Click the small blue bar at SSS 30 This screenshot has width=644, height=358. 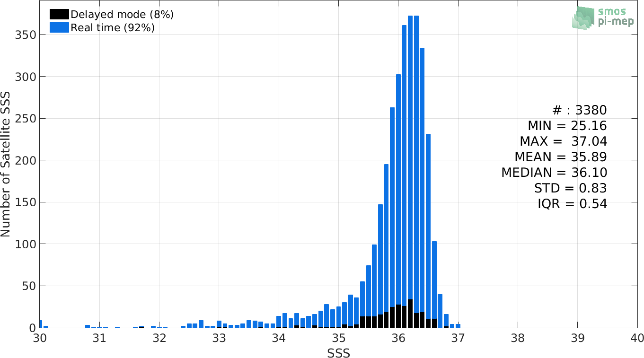click(41, 324)
